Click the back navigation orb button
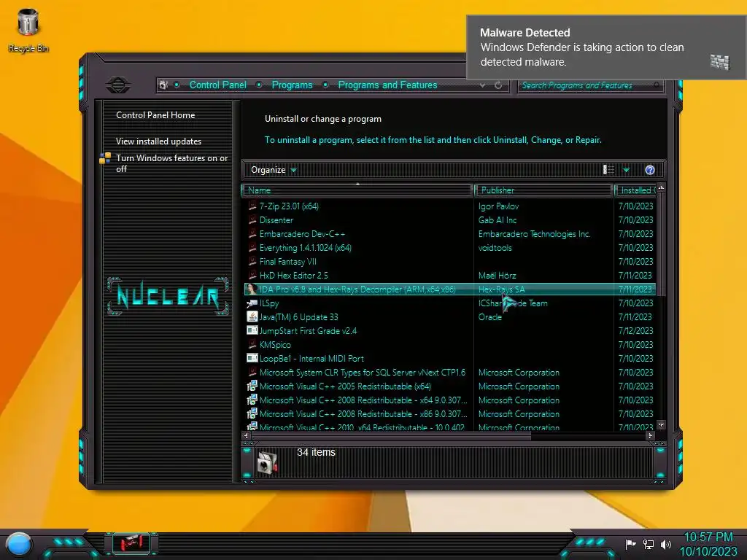Image resolution: width=747 pixels, height=560 pixels. 118,85
